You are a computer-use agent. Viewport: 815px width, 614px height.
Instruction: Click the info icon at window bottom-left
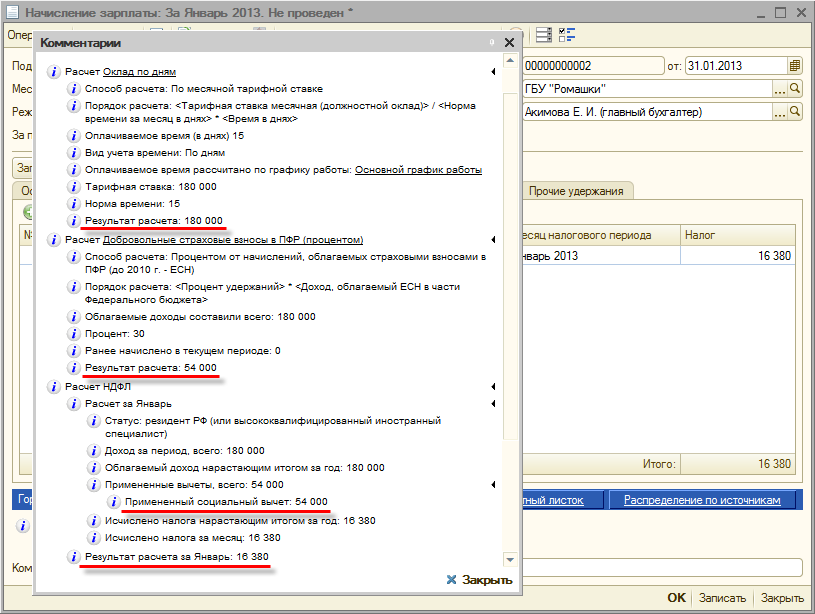coord(22,526)
